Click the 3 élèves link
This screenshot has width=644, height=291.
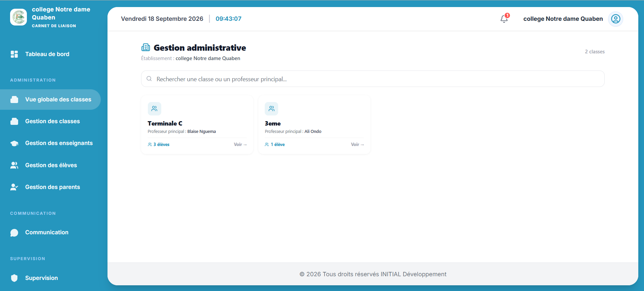click(x=161, y=145)
